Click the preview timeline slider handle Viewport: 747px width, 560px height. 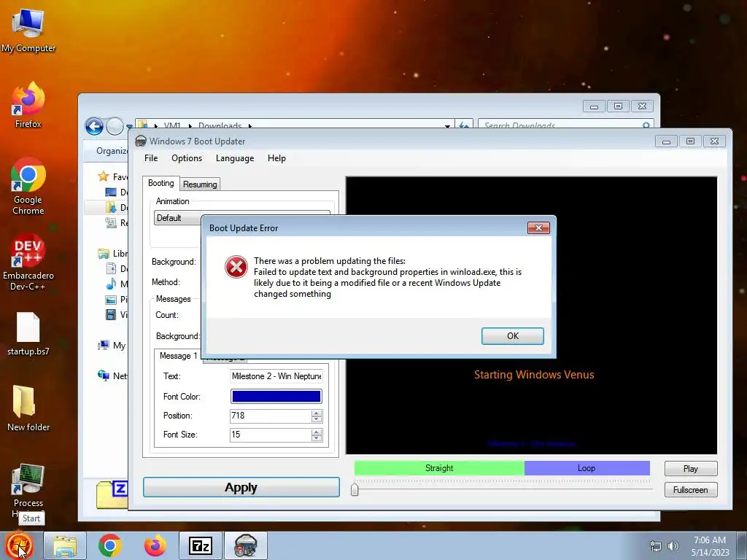click(x=355, y=489)
